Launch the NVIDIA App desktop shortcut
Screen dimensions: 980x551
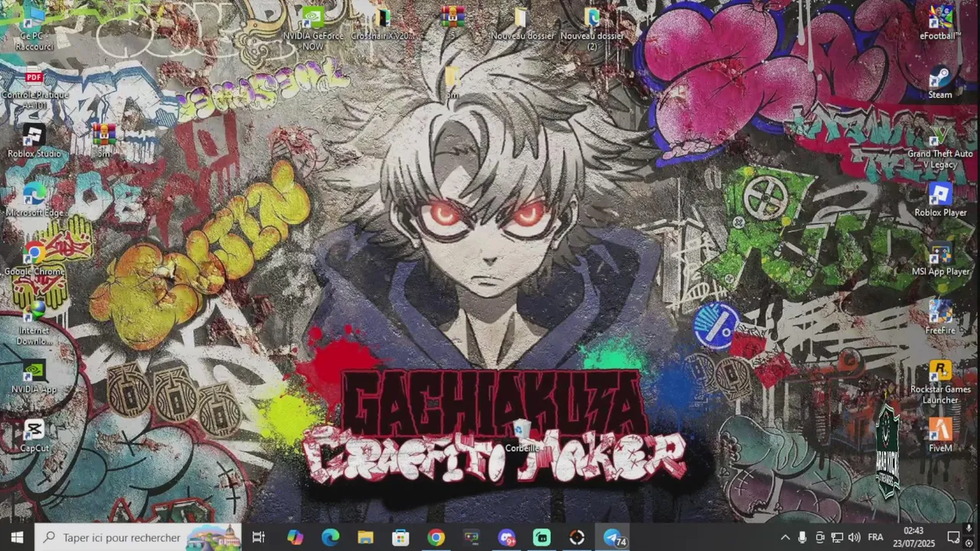(34, 377)
